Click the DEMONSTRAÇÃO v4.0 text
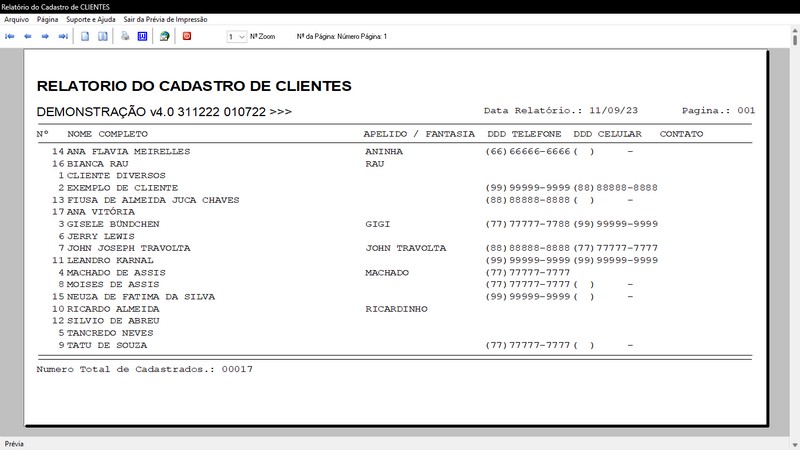The image size is (800, 450). click(x=164, y=112)
